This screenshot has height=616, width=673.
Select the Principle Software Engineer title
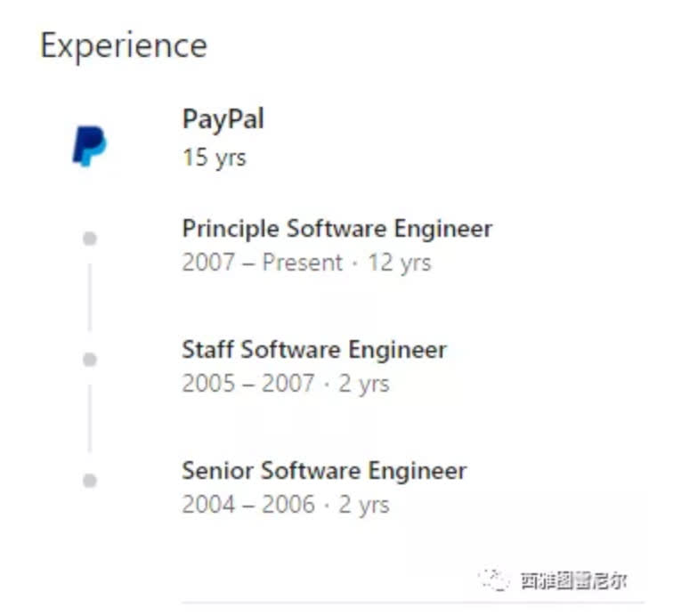(x=336, y=229)
